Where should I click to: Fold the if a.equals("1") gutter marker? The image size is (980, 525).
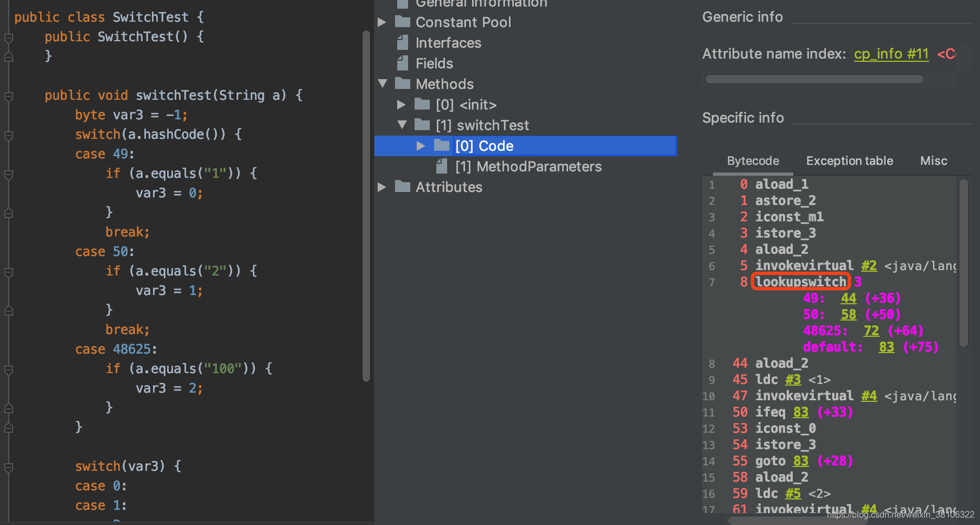tap(8, 174)
